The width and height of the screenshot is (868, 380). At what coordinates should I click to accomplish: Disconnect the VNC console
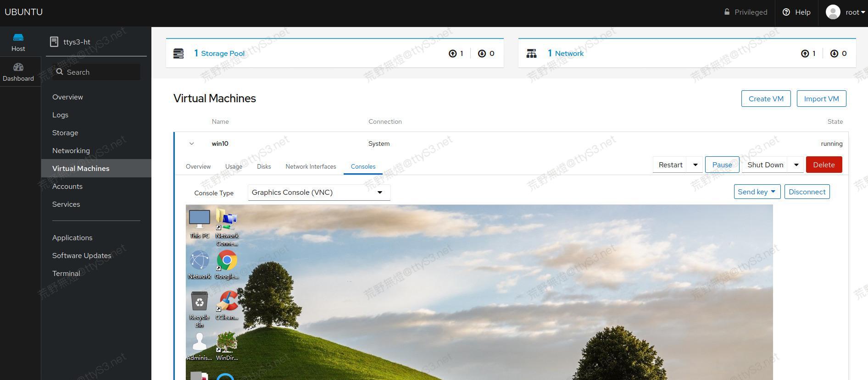[807, 192]
